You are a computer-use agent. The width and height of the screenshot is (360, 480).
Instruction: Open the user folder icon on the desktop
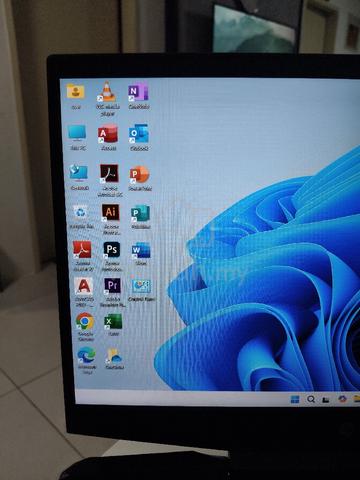(x=75, y=91)
